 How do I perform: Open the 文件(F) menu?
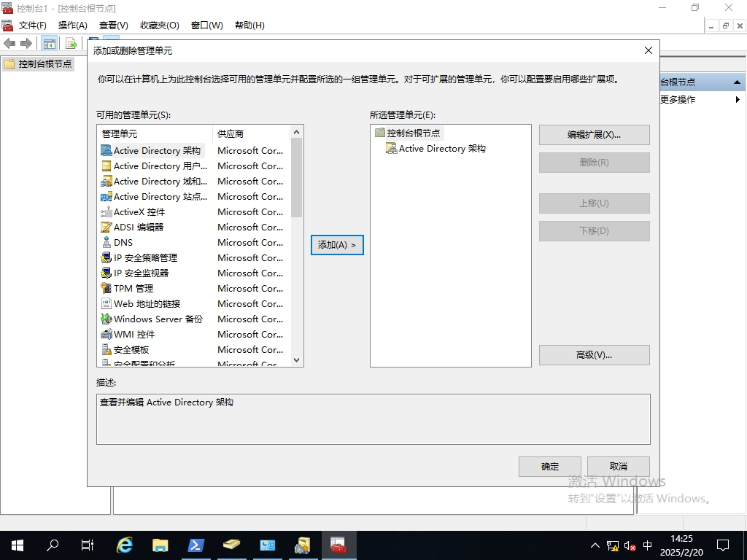pos(32,26)
